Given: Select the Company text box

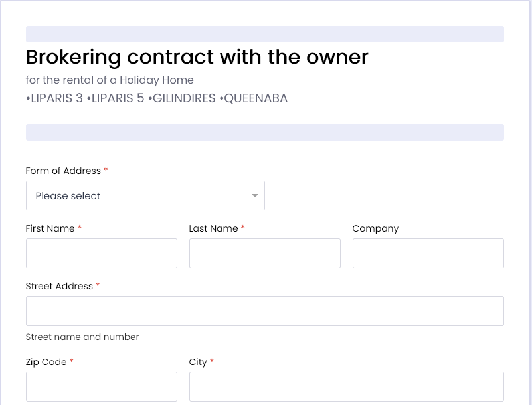Looking at the screenshot, I should pos(428,253).
